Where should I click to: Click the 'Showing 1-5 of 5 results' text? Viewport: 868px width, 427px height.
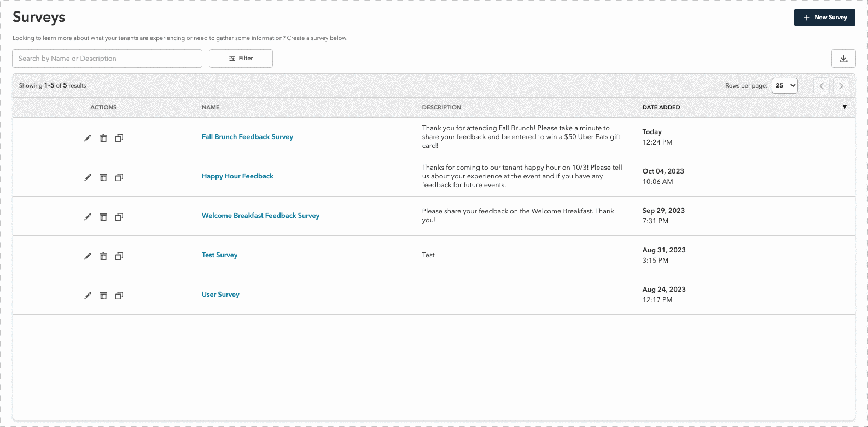pyautogui.click(x=52, y=85)
